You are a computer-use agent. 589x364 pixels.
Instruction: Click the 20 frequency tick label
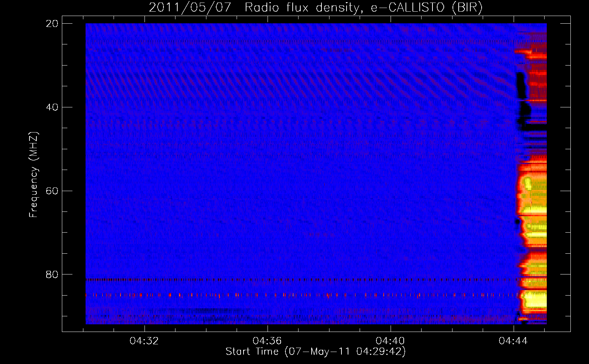52,24
